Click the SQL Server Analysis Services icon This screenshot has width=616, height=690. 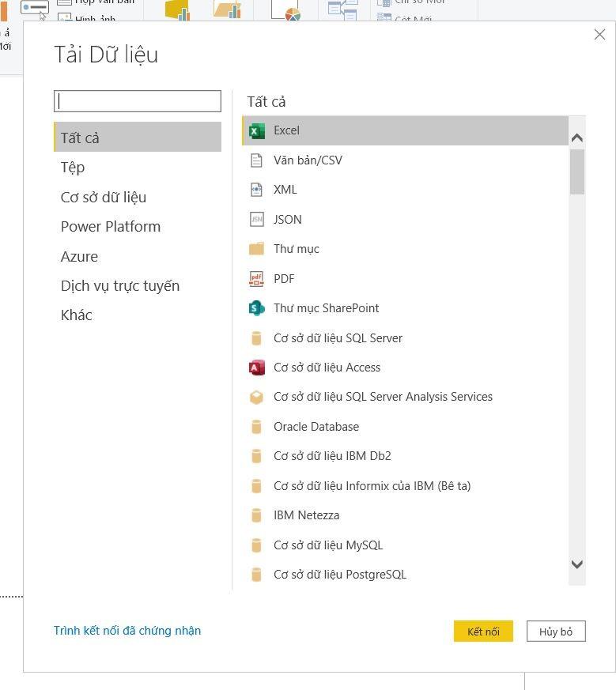point(256,397)
